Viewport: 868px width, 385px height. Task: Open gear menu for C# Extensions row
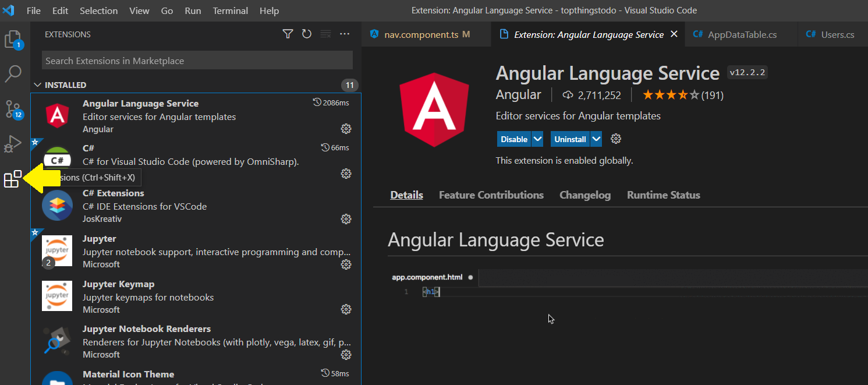(346, 219)
